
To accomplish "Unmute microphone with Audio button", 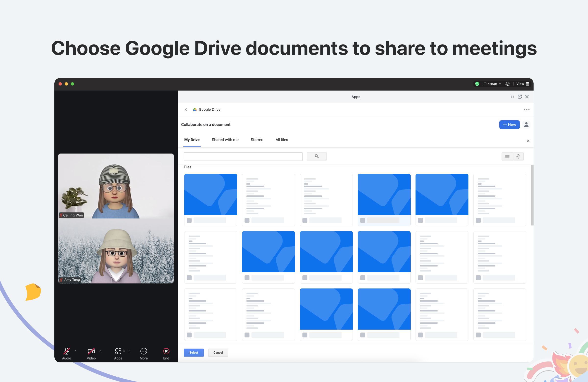I will pyautogui.click(x=66, y=353).
